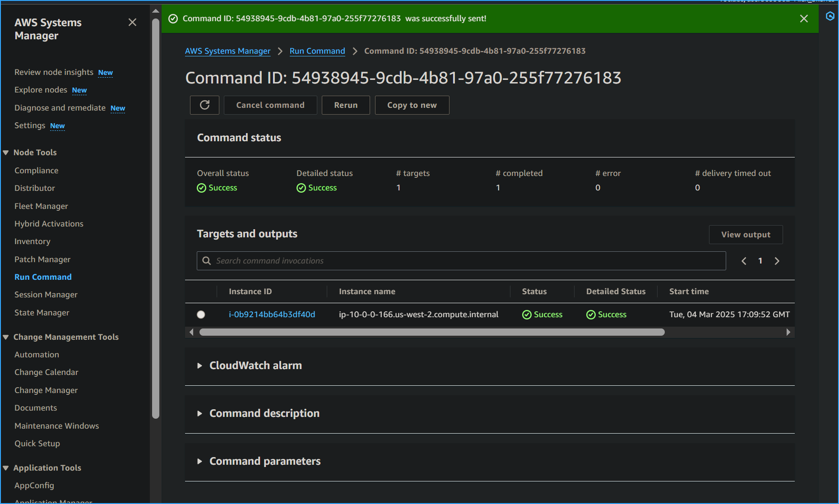The width and height of the screenshot is (839, 504).
Task: Click the AWS service icon in top-right corner
Action: [x=830, y=16]
